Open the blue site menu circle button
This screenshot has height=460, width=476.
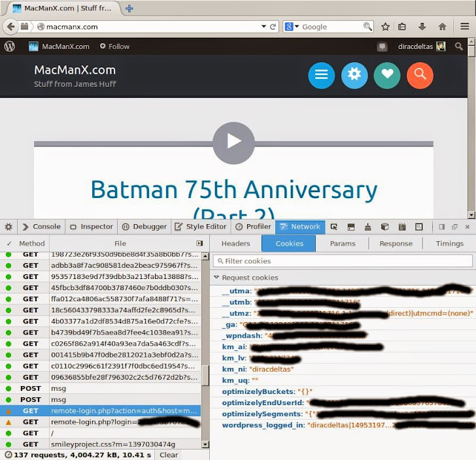(321, 75)
